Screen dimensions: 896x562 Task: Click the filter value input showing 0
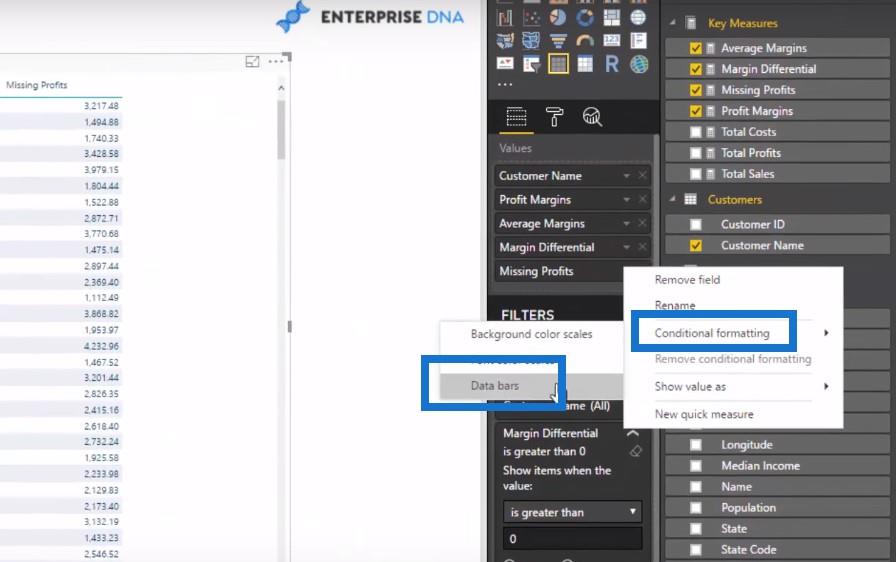coord(572,539)
